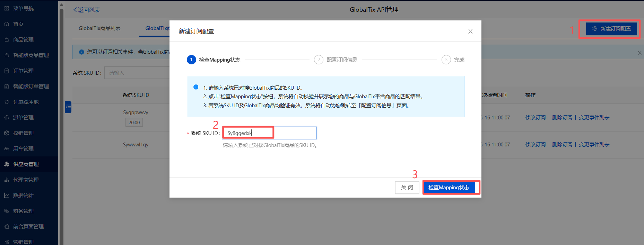
Task: Click 修改订阅 for Sygppwvvy row
Action: [x=536, y=117]
